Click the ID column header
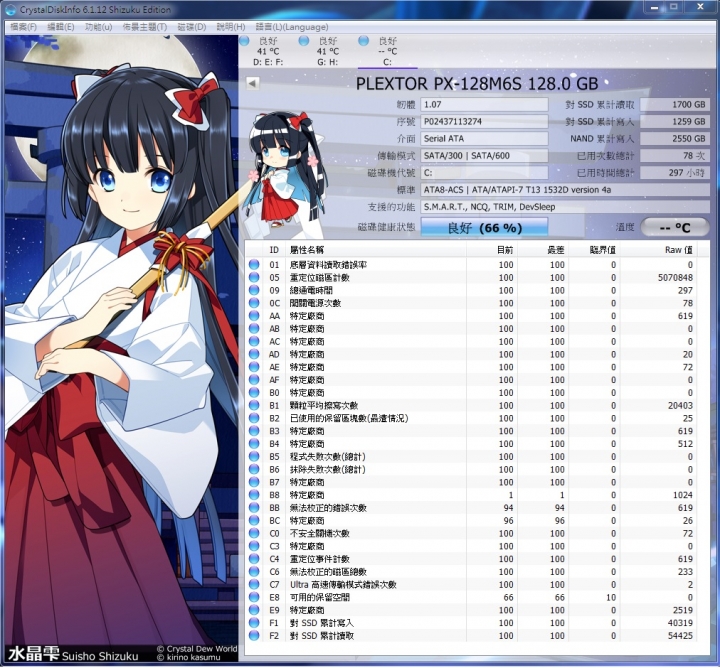 click(274, 250)
